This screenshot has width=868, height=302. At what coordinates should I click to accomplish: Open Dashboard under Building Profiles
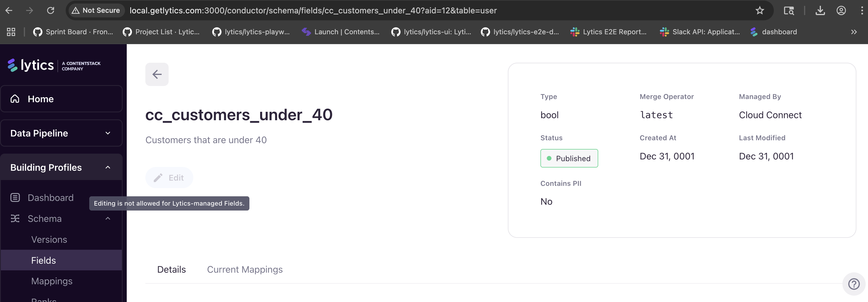point(51,198)
